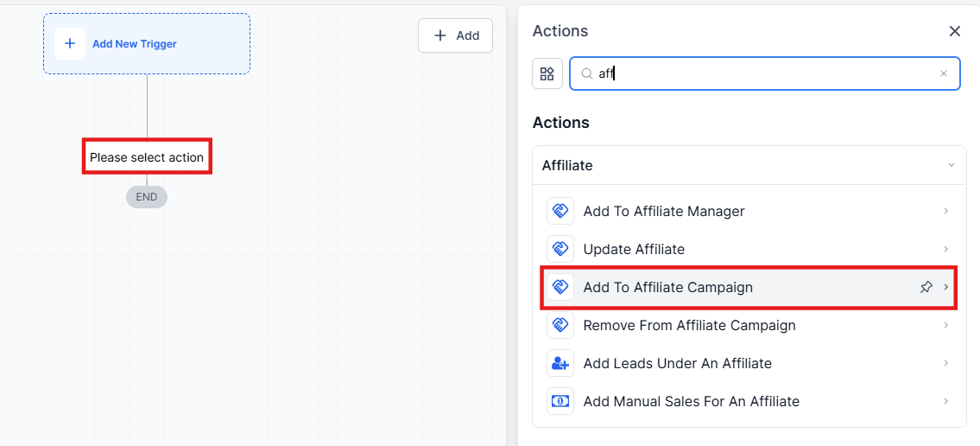The image size is (980, 446).
Task: Select Add To Affiliate Campaign action
Action: click(x=667, y=287)
